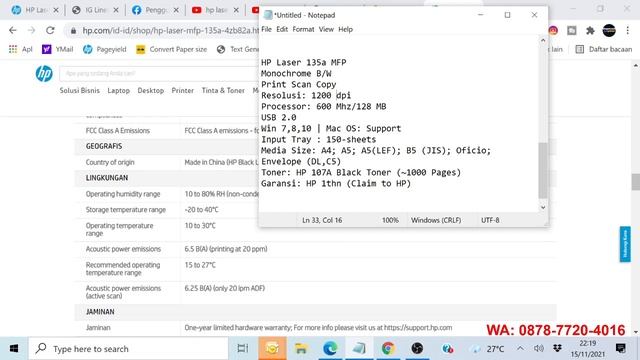Click the Chrome page scrollbar thumb

pos(636,182)
